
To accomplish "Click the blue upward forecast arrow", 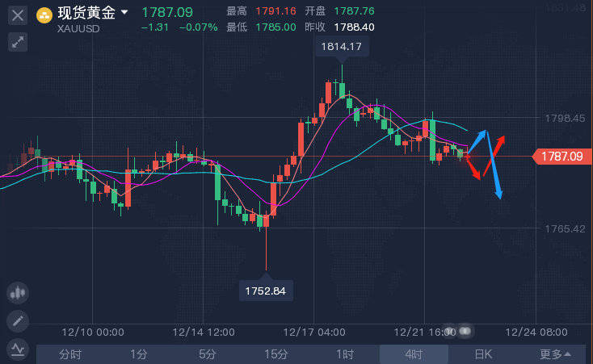I will (477, 141).
